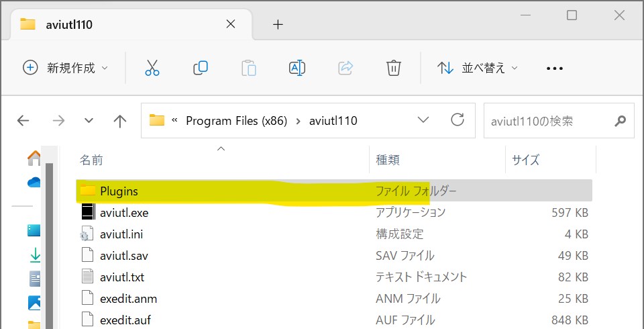Open the 並べ替え sort dropdown

477,68
